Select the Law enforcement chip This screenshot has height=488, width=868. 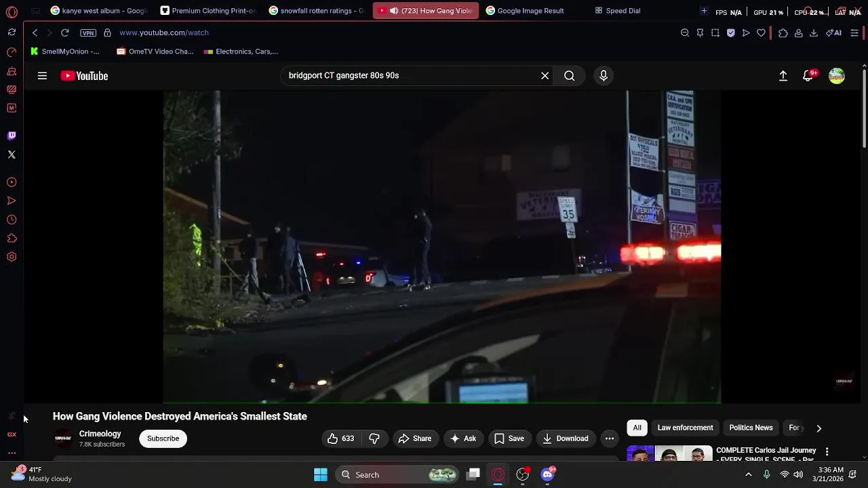point(685,428)
